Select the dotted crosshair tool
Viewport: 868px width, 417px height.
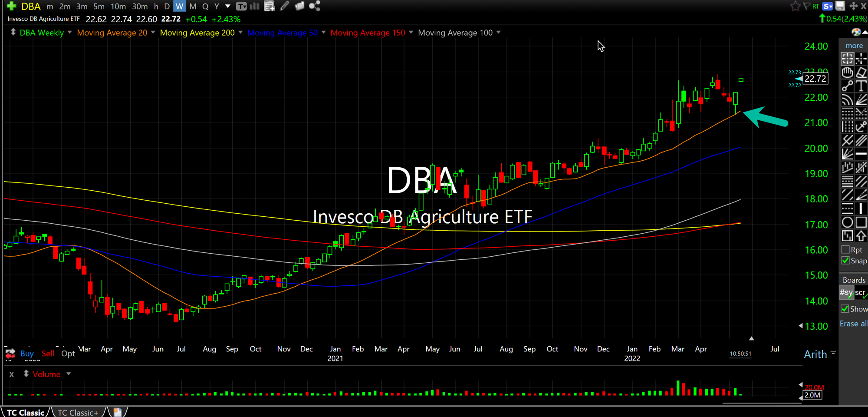coord(861,59)
